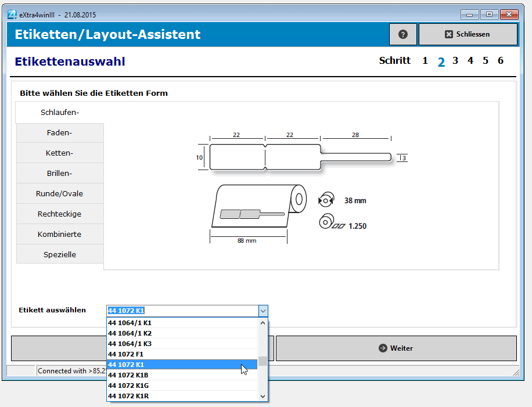Click the eXtra4winIII app icon in title bar
The width and height of the screenshot is (532, 407).
tap(12, 14)
